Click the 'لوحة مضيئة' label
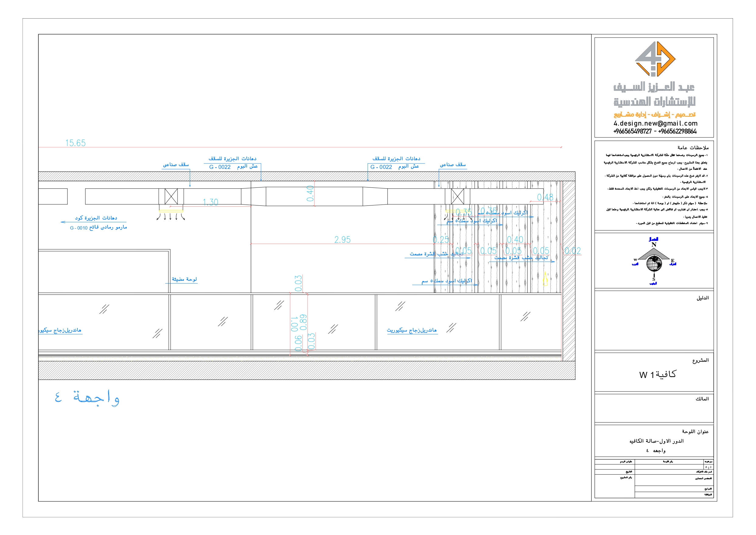 [184, 279]
